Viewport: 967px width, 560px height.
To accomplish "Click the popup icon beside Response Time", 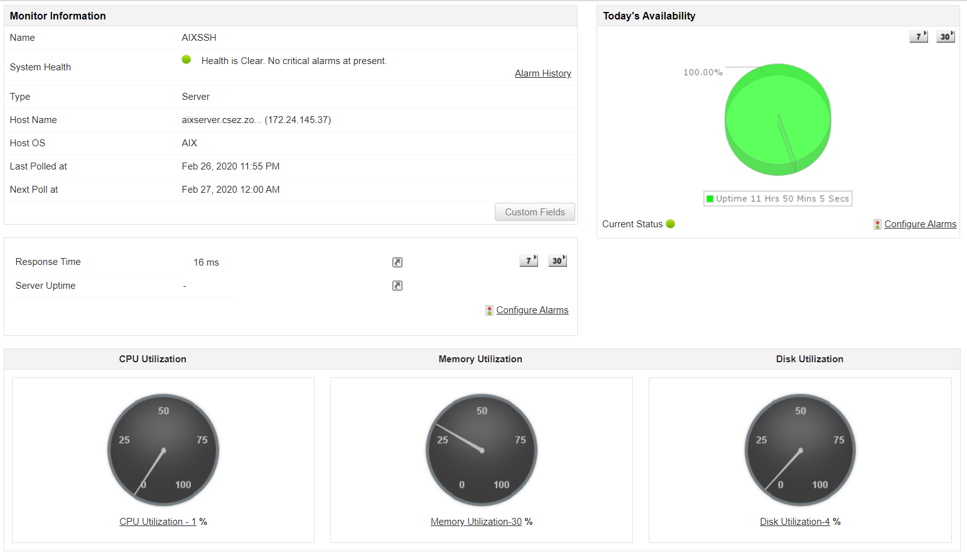I will [397, 262].
